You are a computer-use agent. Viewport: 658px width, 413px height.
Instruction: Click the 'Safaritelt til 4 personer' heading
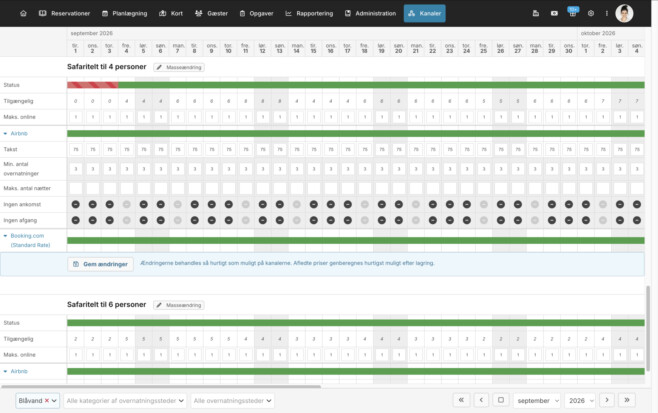(x=107, y=67)
